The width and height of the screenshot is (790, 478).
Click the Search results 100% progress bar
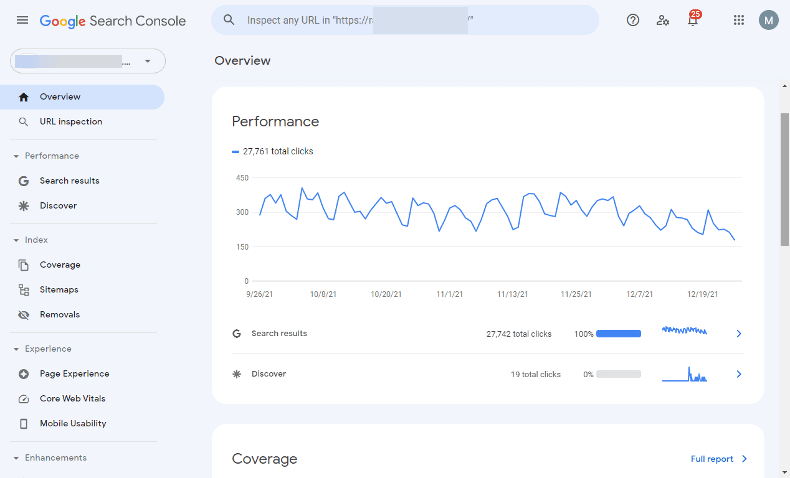point(618,333)
